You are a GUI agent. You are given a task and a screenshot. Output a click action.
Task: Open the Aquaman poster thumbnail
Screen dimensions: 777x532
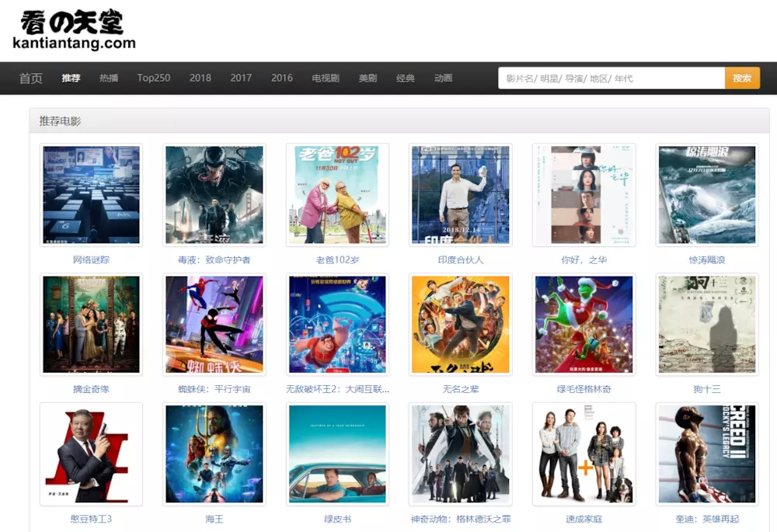[x=214, y=454]
